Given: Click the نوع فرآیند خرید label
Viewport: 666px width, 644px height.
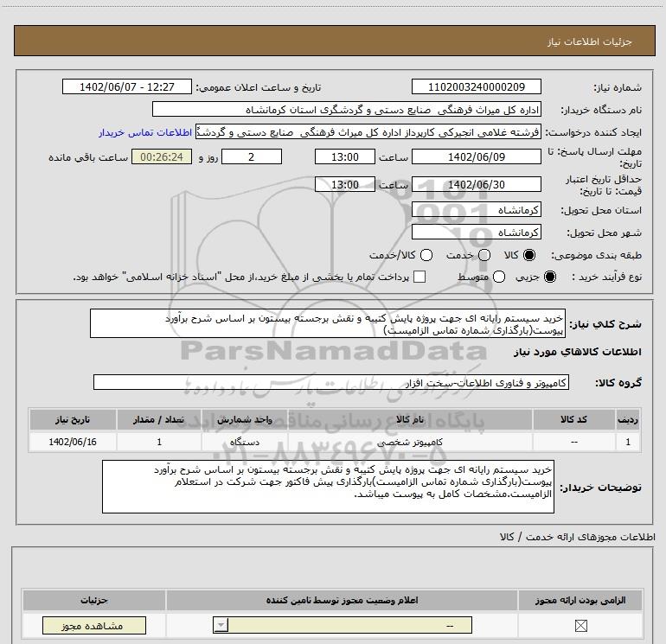Looking at the screenshot, I should (606, 277).
